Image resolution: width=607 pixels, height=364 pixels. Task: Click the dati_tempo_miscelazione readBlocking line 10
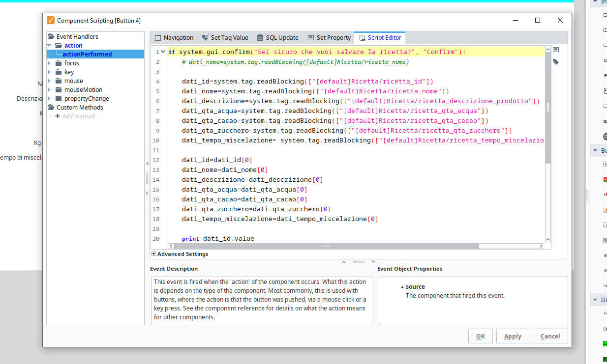pos(363,140)
